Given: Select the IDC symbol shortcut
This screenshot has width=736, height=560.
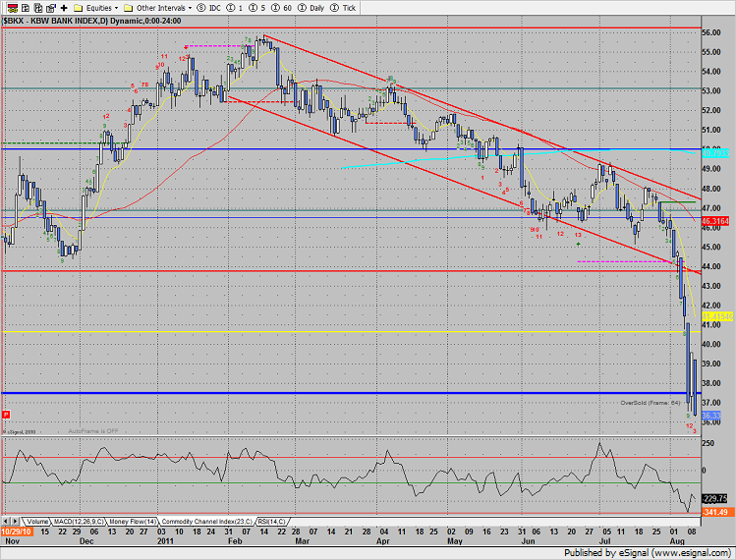Looking at the screenshot, I should (209, 8).
